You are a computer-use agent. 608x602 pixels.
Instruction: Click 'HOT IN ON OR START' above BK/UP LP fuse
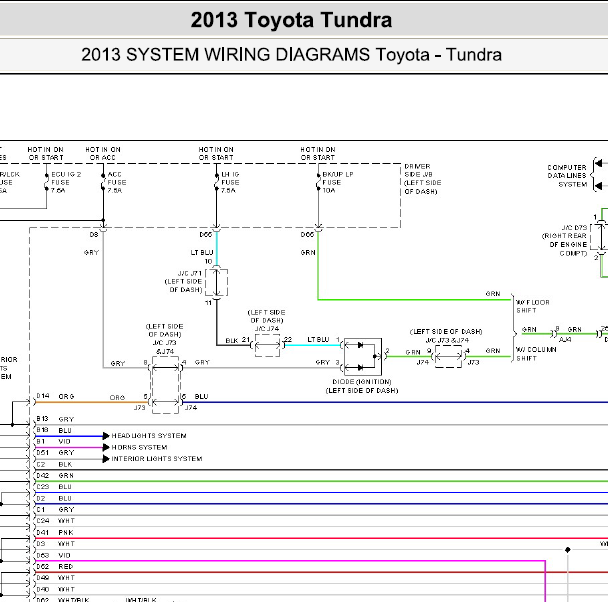[x=318, y=154]
